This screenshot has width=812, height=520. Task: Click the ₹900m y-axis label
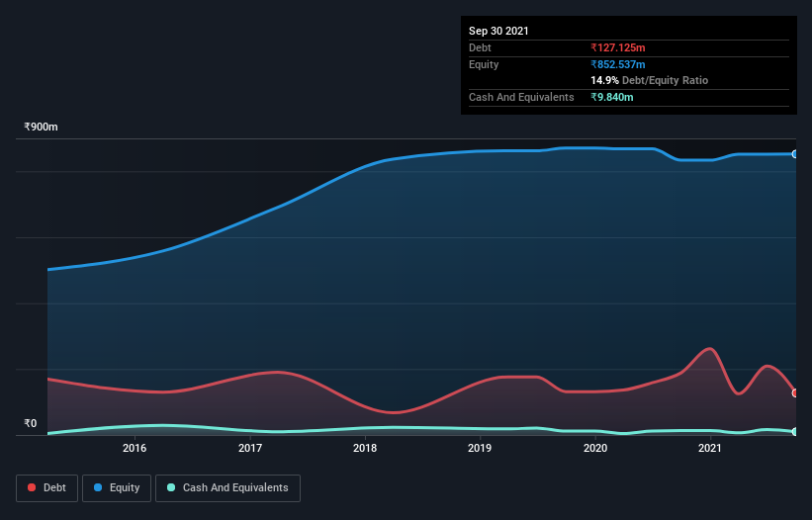point(41,127)
